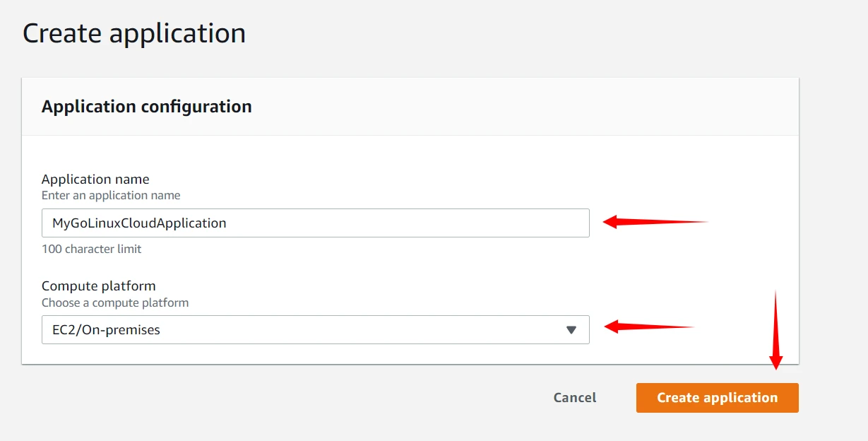Click the 100 character limit hint text
Viewport: 868px width, 441px height.
coord(91,249)
